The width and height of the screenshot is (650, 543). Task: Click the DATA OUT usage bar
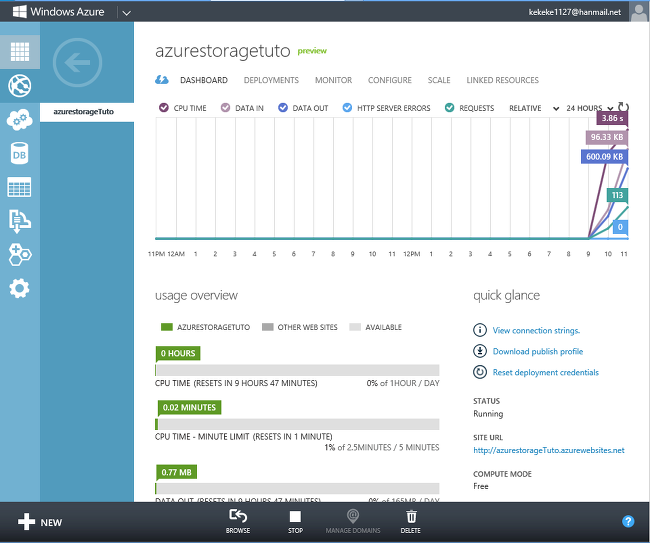point(297,488)
